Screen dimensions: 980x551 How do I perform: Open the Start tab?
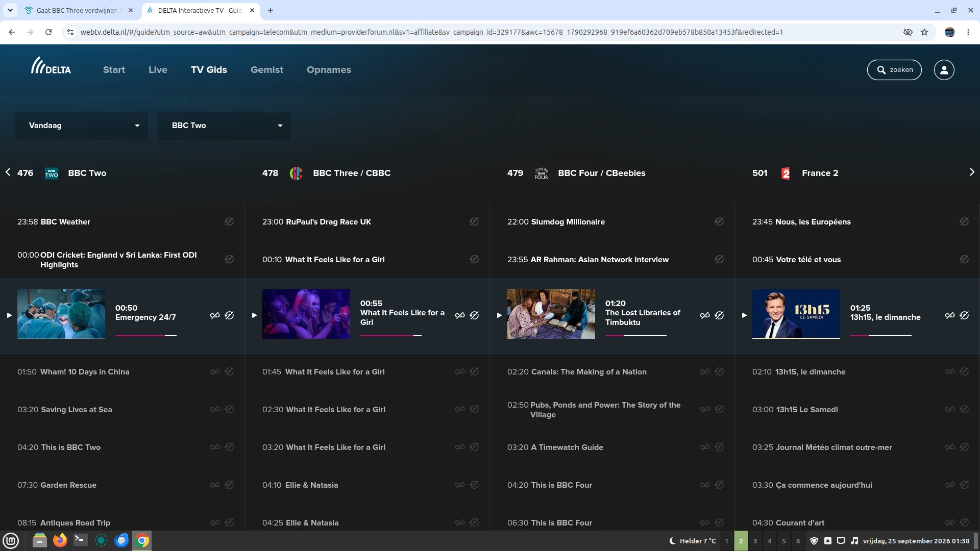[114, 70]
